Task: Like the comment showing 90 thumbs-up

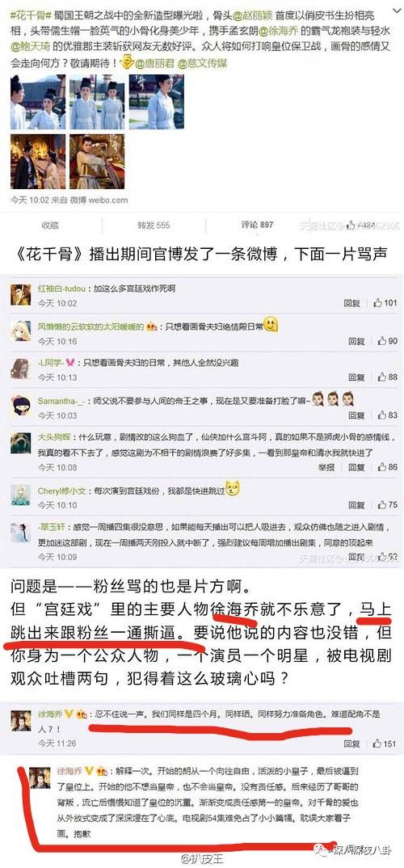Action: tap(387, 341)
